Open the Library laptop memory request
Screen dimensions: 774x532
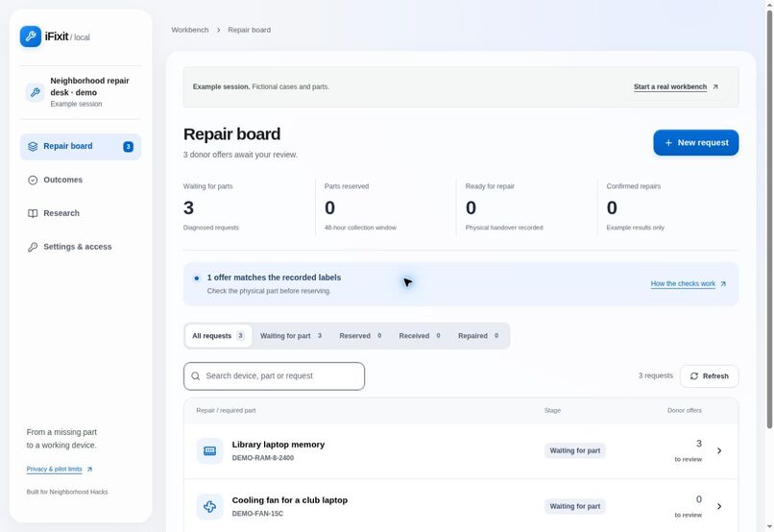(461, 451)
